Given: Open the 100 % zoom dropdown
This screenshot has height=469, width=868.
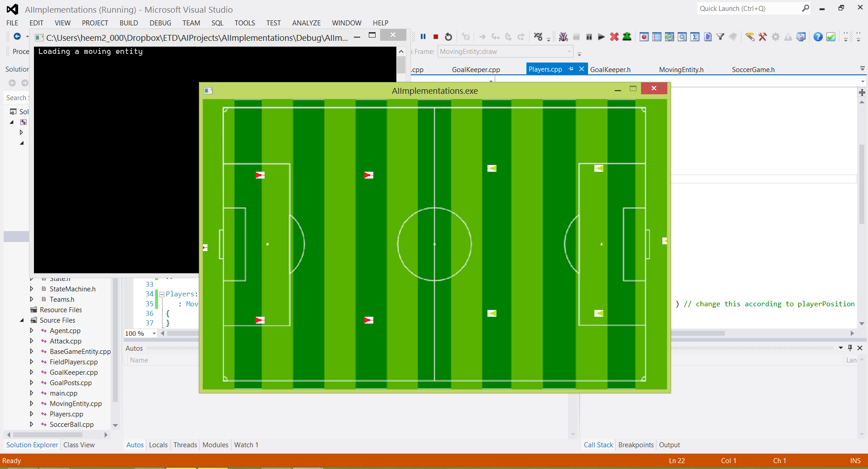Looking at the screenshot, I should [154, 334].
